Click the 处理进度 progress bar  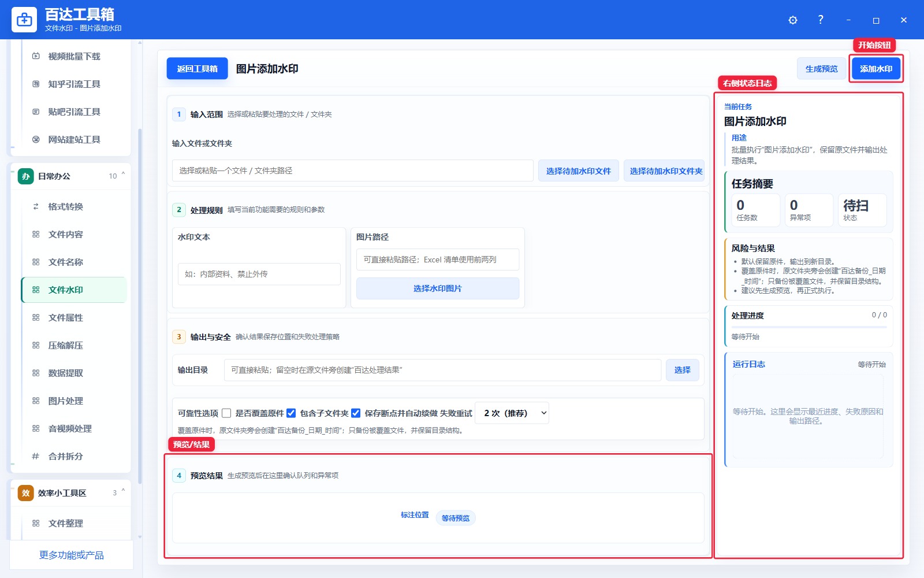tap(809, 327)
